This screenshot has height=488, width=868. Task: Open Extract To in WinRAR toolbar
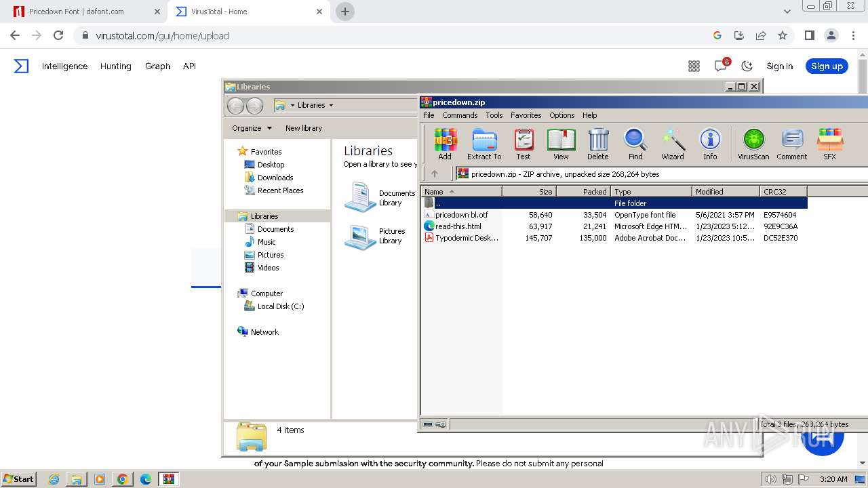tap(484, 144)
